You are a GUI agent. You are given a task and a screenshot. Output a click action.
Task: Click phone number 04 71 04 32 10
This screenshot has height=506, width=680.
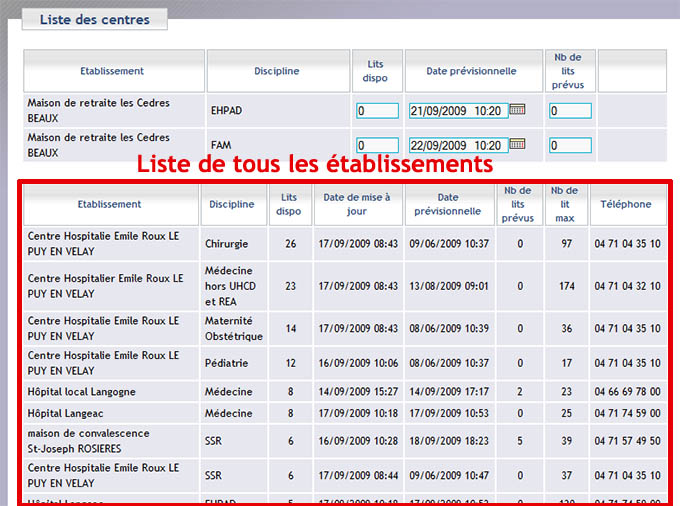click(627, 286)
